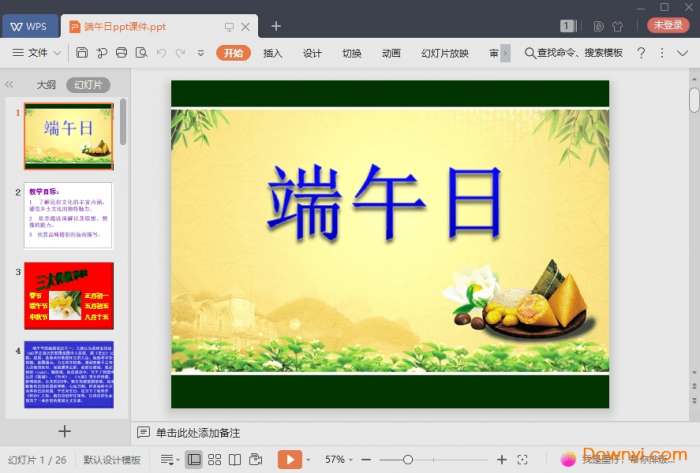700x473 pixels.
Task: Click the circular icon left of the shirt icon
Action: tap(599, 26)
